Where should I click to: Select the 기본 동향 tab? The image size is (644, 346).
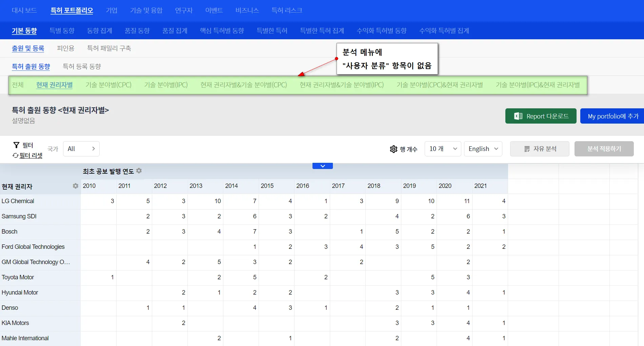(24, 30)
